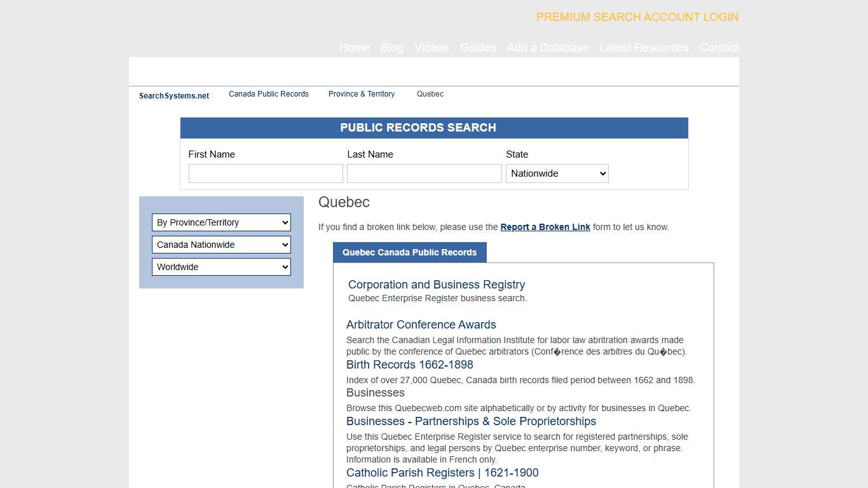
Task: Open the Nationwide state dropdown
Action: click(557, 173)
